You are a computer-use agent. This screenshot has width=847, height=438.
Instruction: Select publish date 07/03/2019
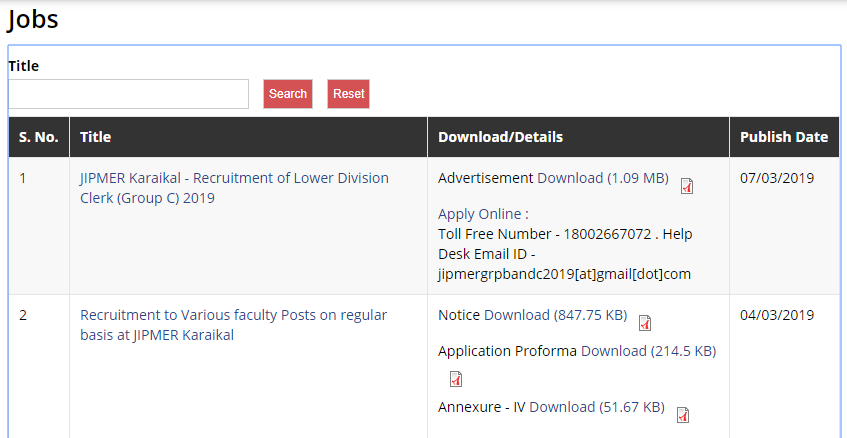tap(777, 178)
